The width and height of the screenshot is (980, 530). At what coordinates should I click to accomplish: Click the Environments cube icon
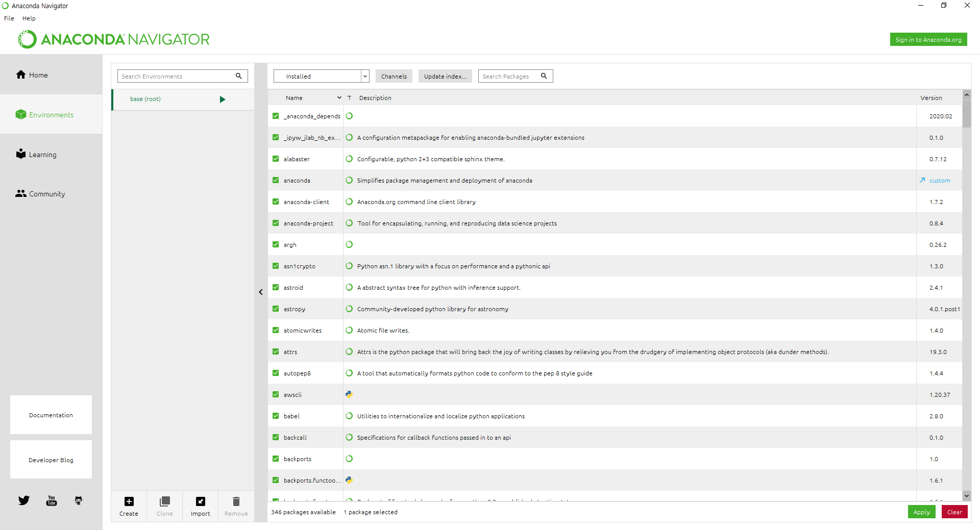pos(20,114)
